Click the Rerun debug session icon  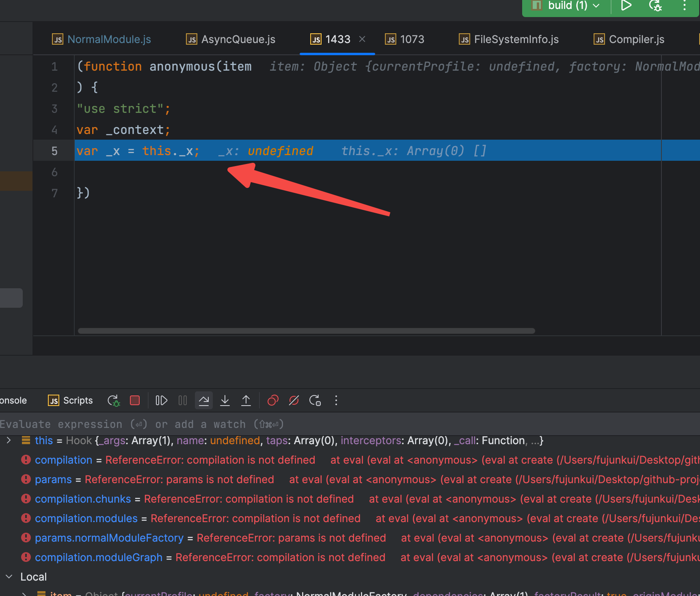[114, 401]
